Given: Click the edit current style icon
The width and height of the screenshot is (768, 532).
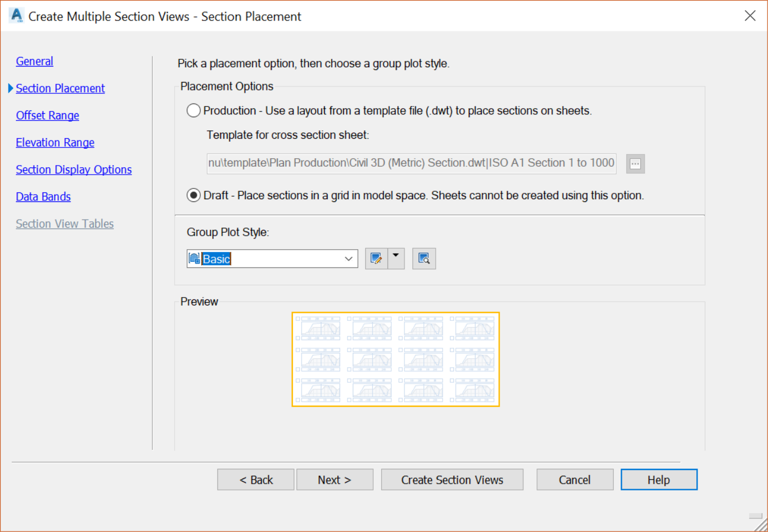Looking at the screenshot, I should tap(376, 259).
